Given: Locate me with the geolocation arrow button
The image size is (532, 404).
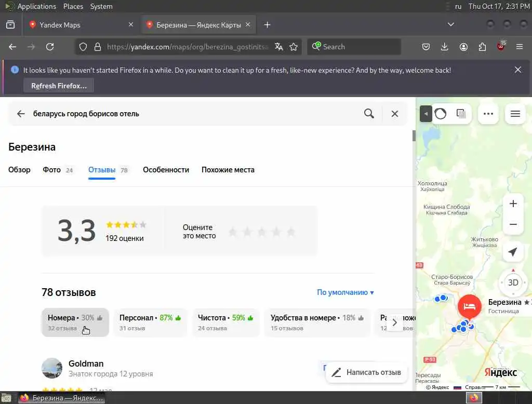Looking at the screenshot, I should pyautogui.click(x=513, y=252).
